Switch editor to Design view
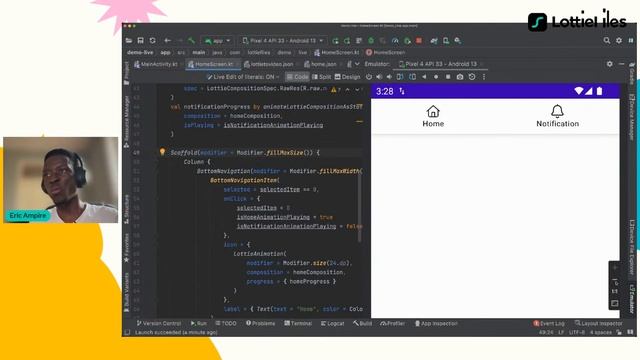Viewport: 640px width, 360px height. tap(347, 77)
